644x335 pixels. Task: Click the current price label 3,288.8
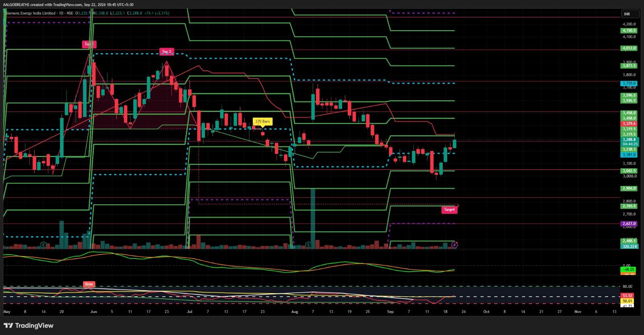(629, 140)
